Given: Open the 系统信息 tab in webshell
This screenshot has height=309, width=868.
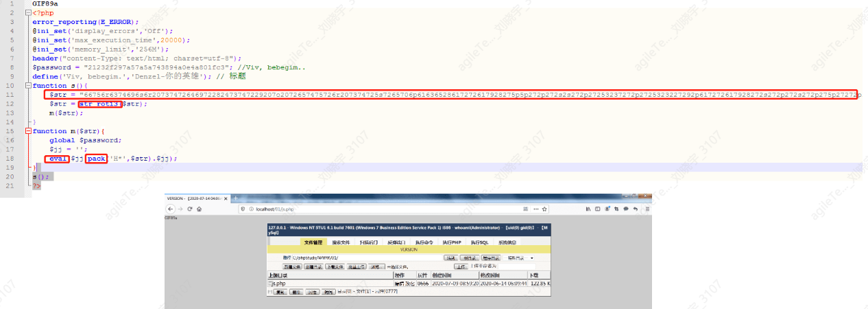Looking at the screenshot, I should (507, 242).
